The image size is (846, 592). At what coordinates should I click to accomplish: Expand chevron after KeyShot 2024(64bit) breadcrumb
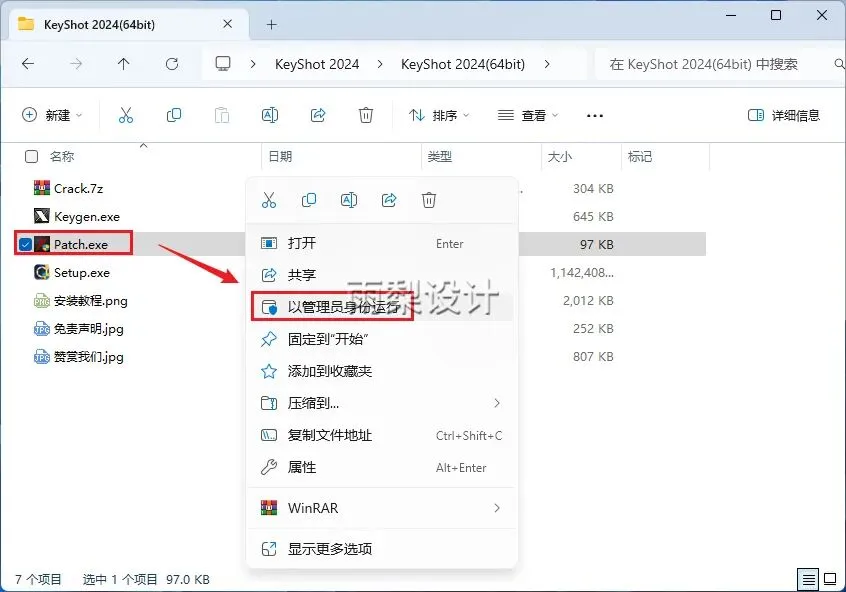tap(547, 64)
